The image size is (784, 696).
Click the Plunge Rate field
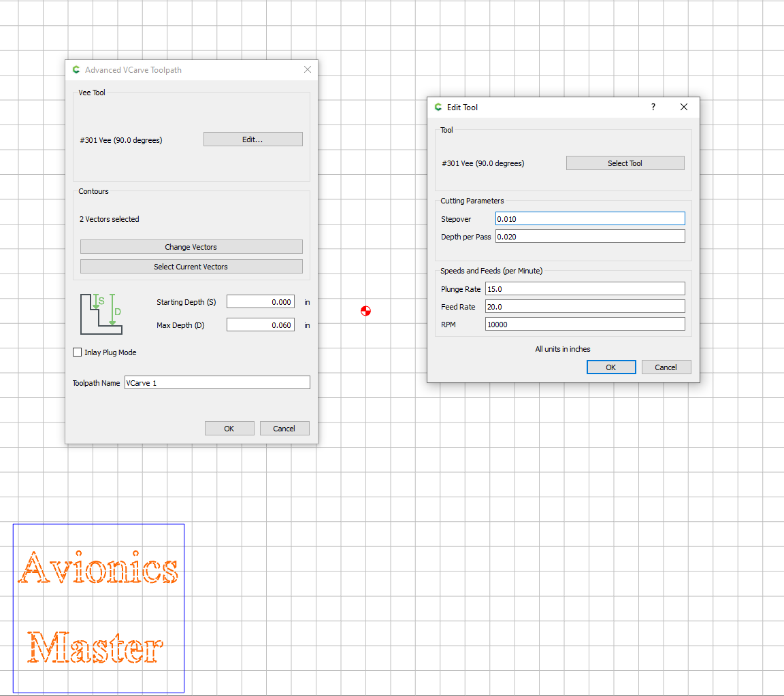click(585, 288)
